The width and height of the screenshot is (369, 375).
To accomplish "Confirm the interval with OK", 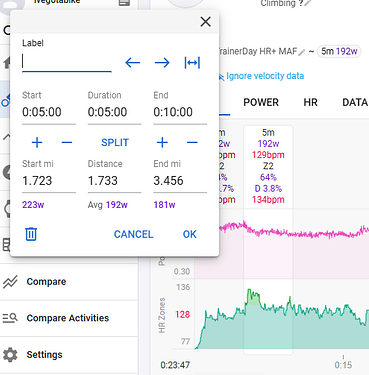I will [x=190, y=234].
